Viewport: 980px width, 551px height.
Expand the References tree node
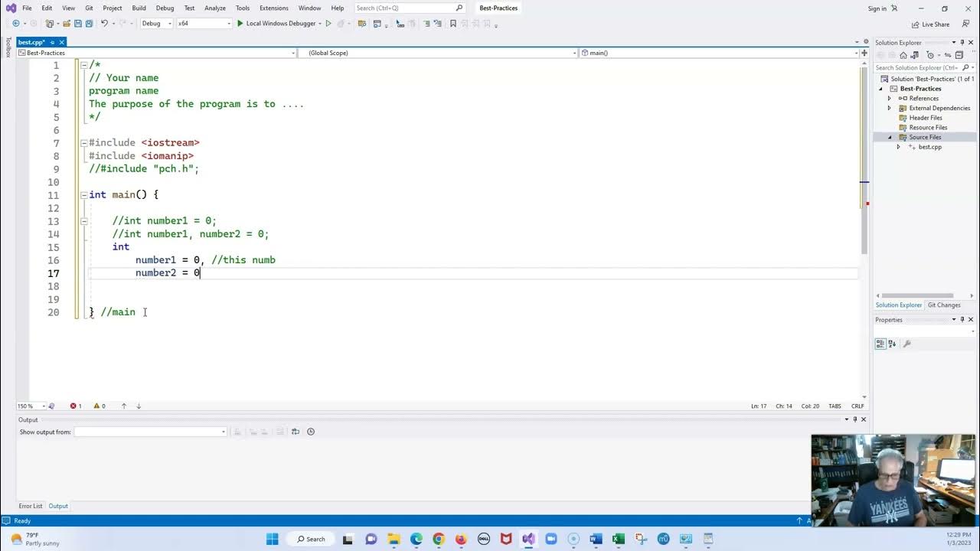(x=890, y=99)
